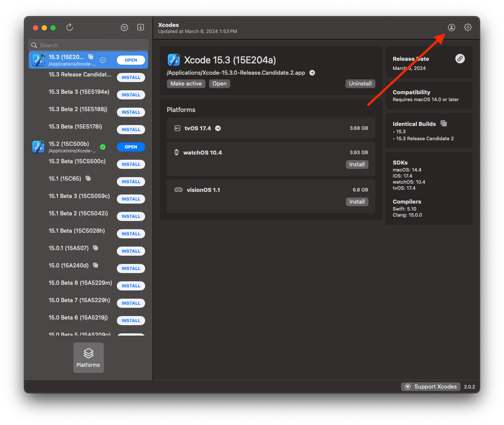Click the large Xcode 15.3 app icon in the detail header
Image resolution: width=504 pixels, height=425 pixels.
(x=174, y=60)
